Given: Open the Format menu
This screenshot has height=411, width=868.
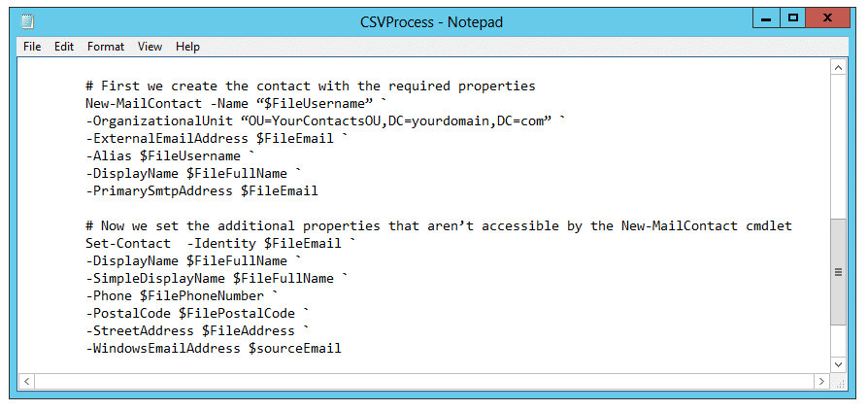Looking at the screenshot, I should (106, 46).
